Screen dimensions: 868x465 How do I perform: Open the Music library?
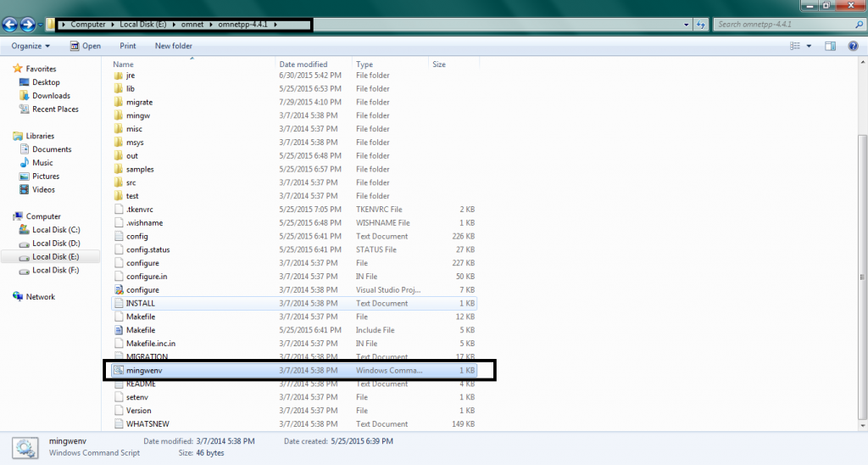[x=42, y=163]
